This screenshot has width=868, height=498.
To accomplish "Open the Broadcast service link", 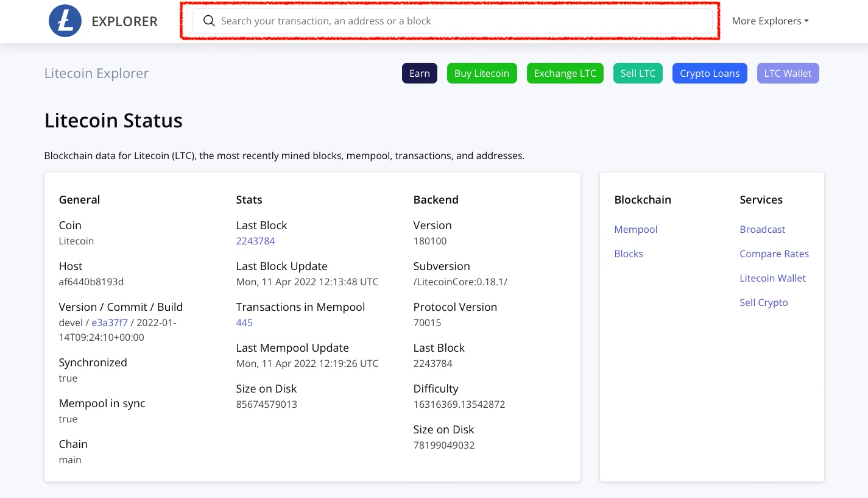I will tap(762, 230).
